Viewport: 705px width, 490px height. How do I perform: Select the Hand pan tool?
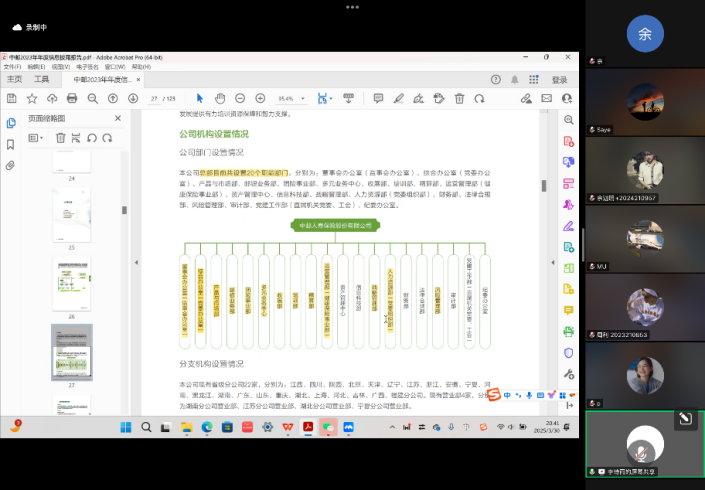(x=220, y=98)
